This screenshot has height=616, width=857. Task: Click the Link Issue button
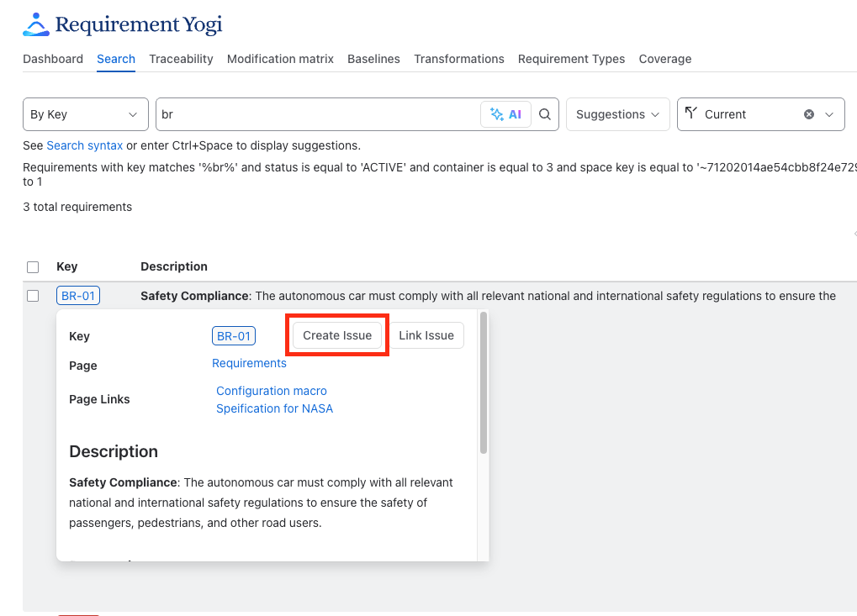click(x=426, y=335)
